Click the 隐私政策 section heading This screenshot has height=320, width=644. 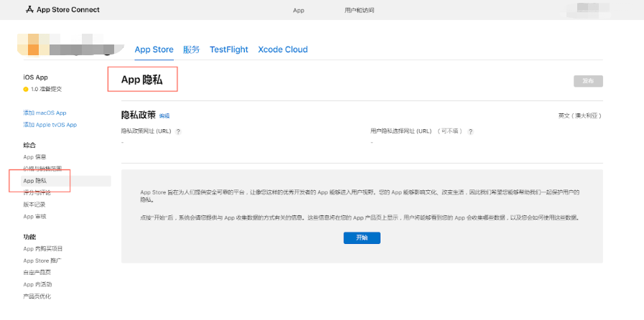coord(139,116)
